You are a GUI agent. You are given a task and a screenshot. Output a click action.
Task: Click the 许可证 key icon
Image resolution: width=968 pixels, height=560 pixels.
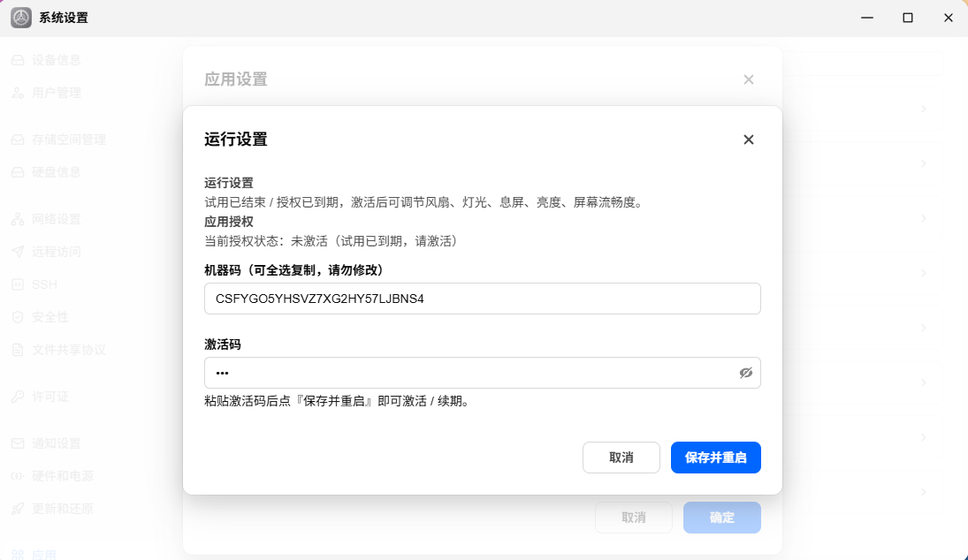(18, 397)
